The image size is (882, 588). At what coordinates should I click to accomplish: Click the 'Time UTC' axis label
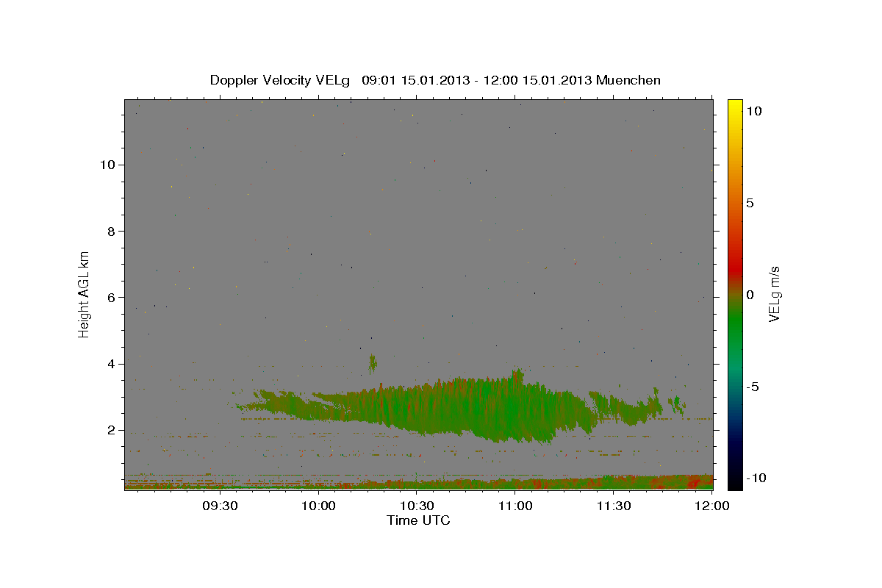418,520
